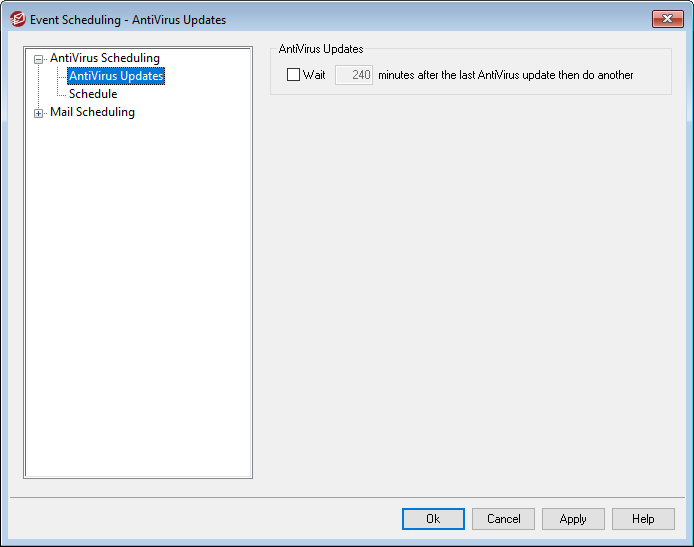The height and width of the screenshot is (547, 694).
Task: Click the Ok button
Action: [433, 519]
